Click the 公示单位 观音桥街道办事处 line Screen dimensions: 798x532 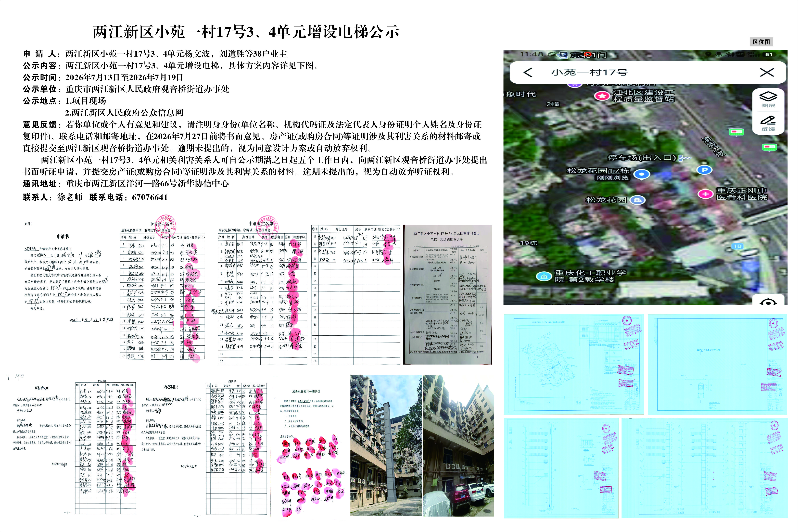pyautogui.click(x=126, y=89)
